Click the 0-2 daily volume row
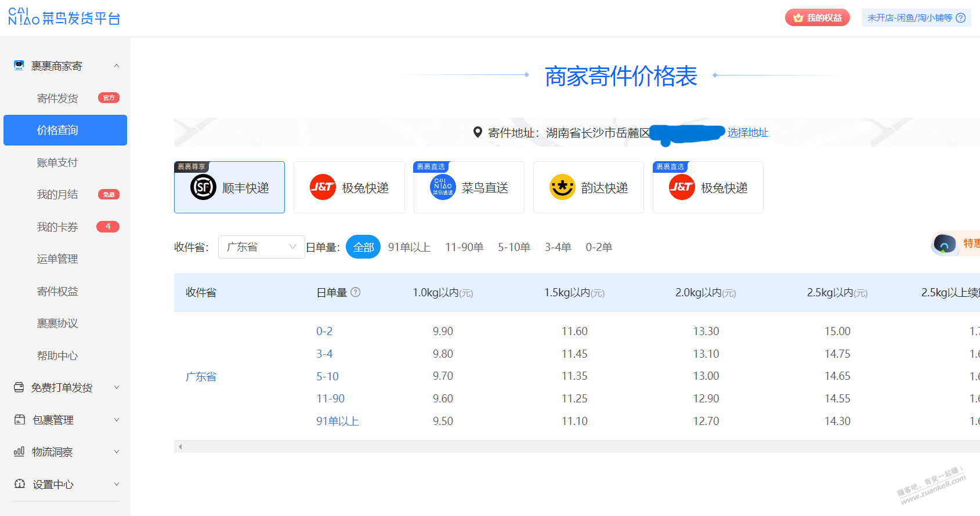 click(324, 331)
